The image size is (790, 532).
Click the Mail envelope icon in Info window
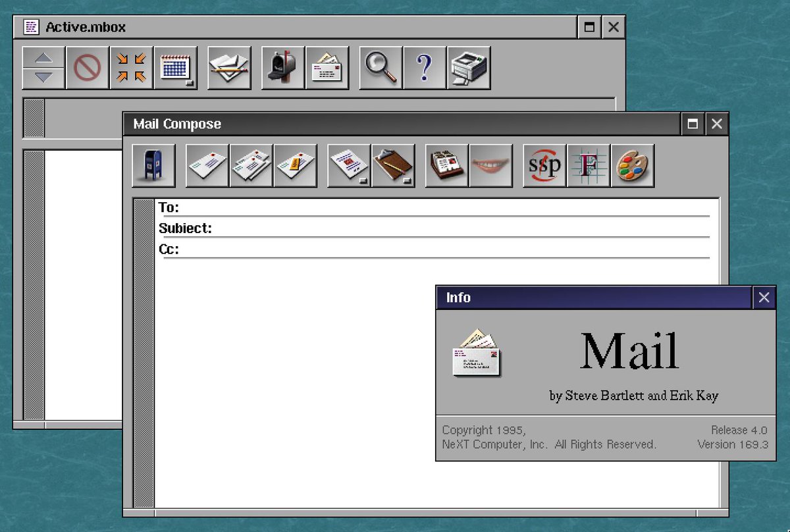click(x=477, y=353)
